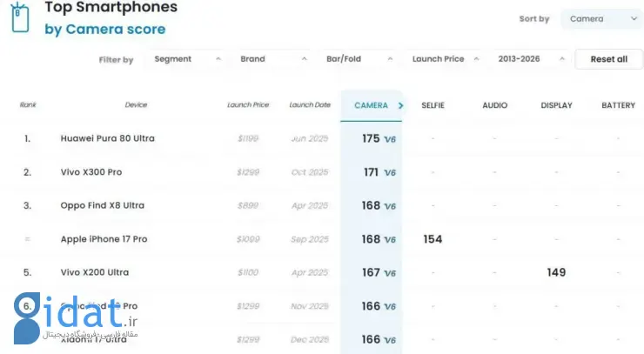
Task: Click the V6 badge for Apple iPhone 17 Pro
Action: pos(390,239)
